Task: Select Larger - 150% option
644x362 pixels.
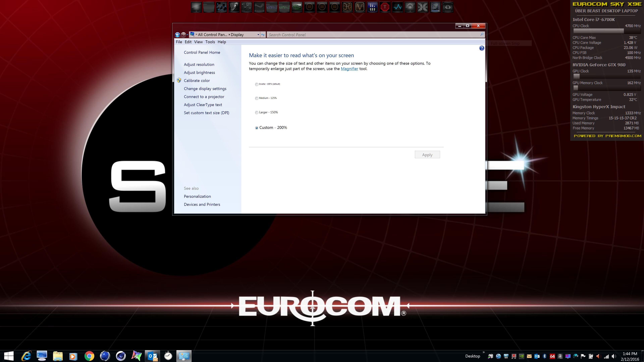Action: tap(266, 112)
